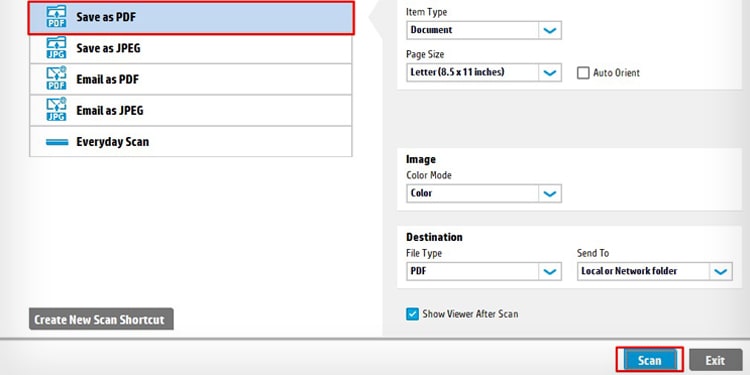Click the Email as PDF envelope icon
Image resolution: width=750 pixels, height=375 pixels.
click(56, 79)
